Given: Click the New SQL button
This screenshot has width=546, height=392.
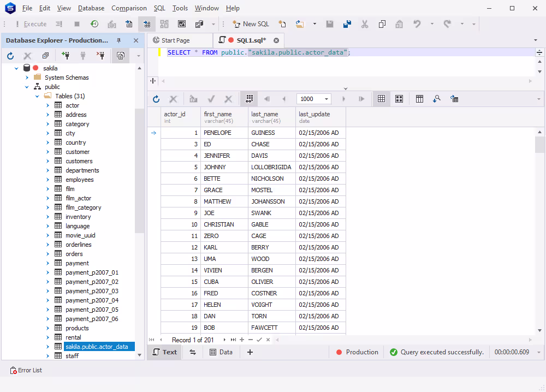Looking at the screenshot, I should coord(251,24).
